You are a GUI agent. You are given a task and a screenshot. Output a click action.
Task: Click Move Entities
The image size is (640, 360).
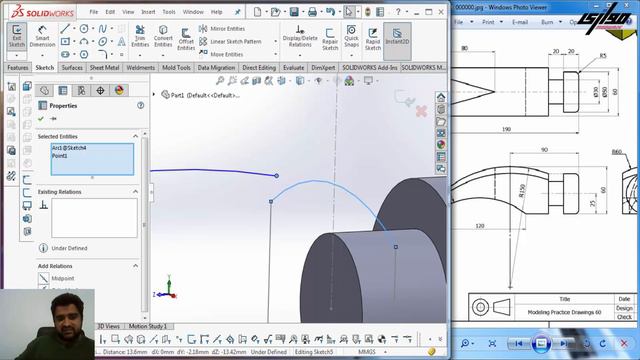[221, 54]
